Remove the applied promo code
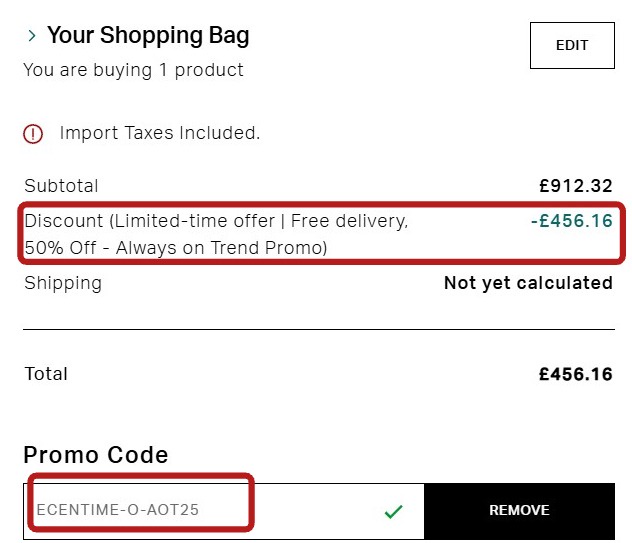This screenshot has height=543, width=632. [519, 510]
